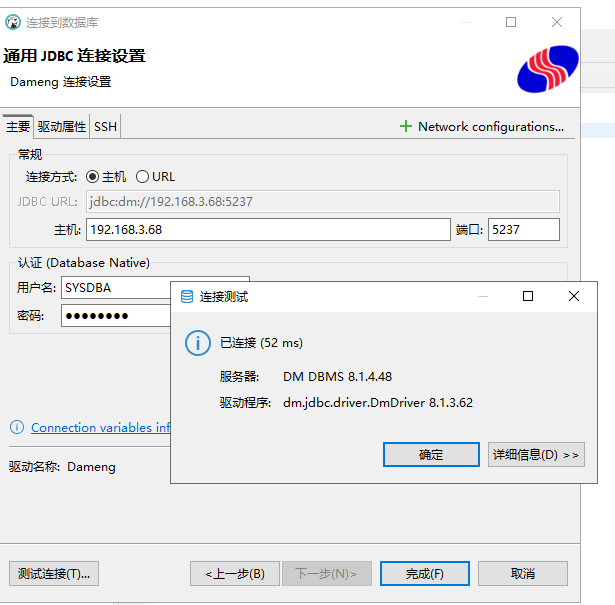This screenshot has width=615, height=605.
Task: Click the 密码 password field
Action: [116, 316]
